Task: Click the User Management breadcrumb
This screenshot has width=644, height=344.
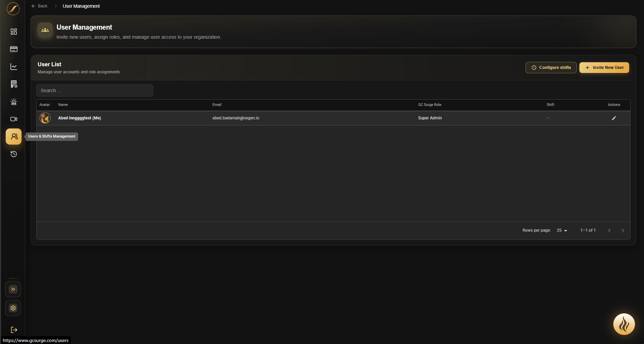Action: pos(81,6)
